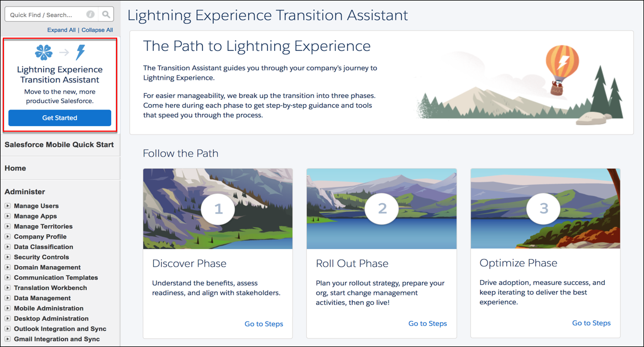Image resolution: width=644 pixels, height=347 pixels.
Task: Click the Optimize Phase card title
Action: pyautogui.click(x=519, y=263)
